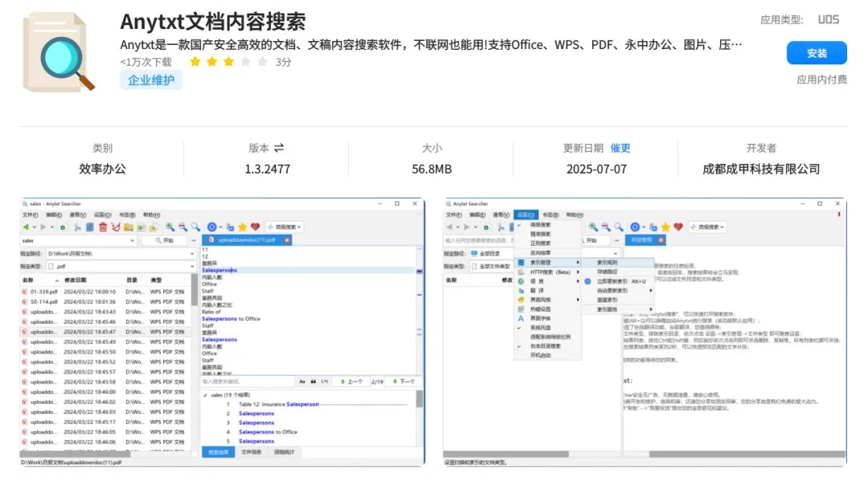This screenshot has width=868, height=478.
Task: In sales window, click yellow star bookmark icon
Action: (x=243, y=227)
